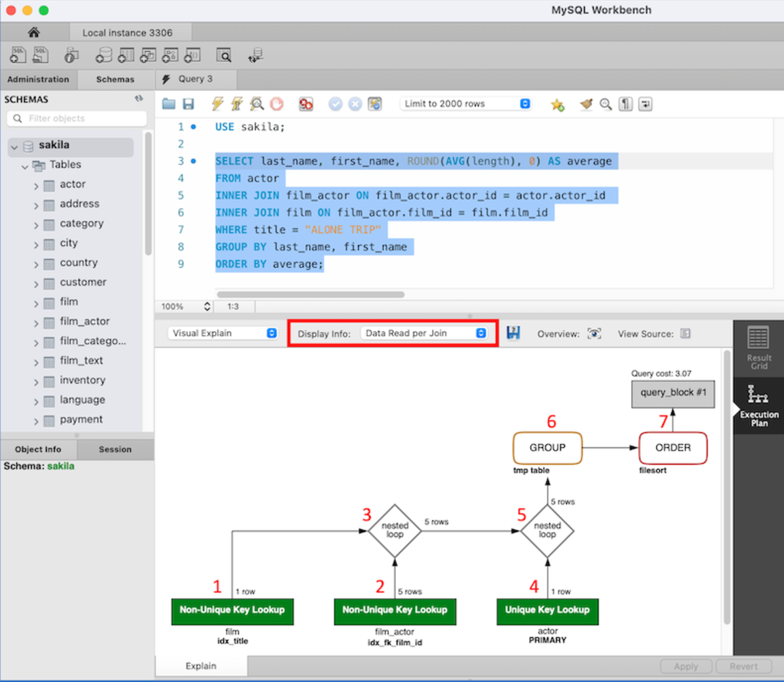784x682 pixels.
Task: Click the Overview icon next to Execution Plan
Action: coord(594,334)
